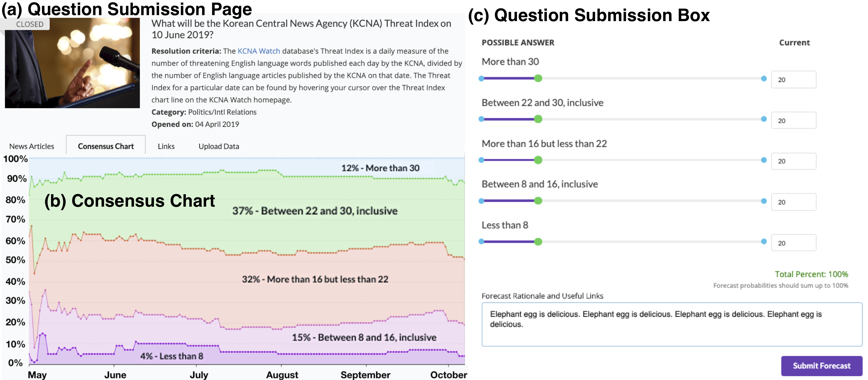Select the More than 16 less than 22 percentage box
Screen dimensions: 868x380
[x=794, y=161]
